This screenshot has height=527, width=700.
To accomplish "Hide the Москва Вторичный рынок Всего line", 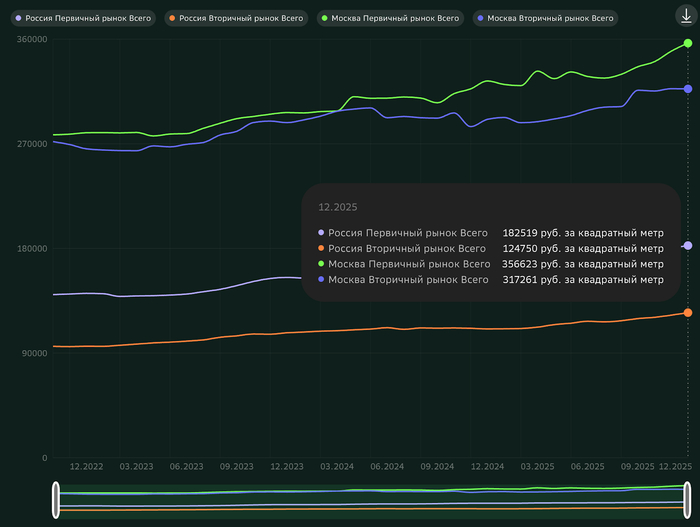I will pyautogui.click(x=545, y=18).
